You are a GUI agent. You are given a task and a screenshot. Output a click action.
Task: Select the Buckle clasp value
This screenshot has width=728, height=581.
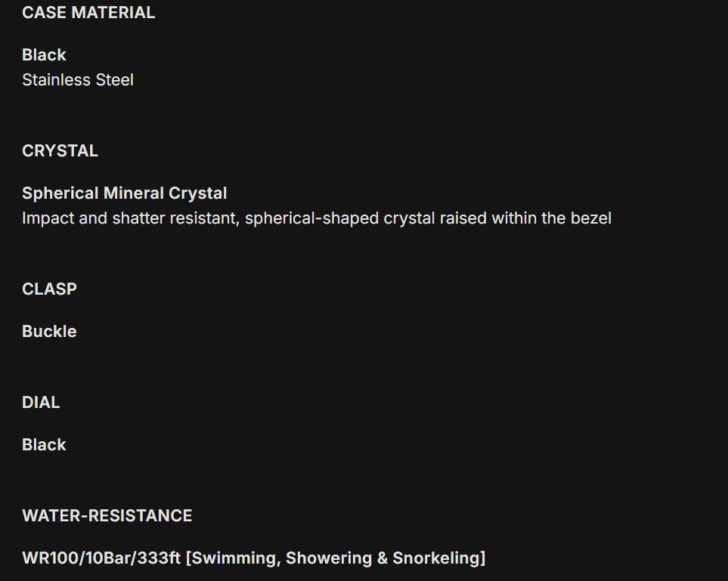click(x=49, y=331)
